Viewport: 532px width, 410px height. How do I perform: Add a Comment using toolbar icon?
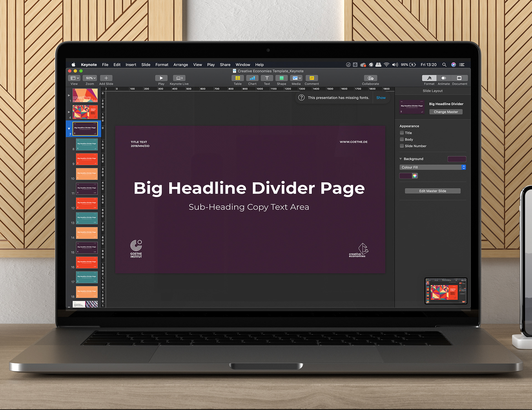point(312,78)
